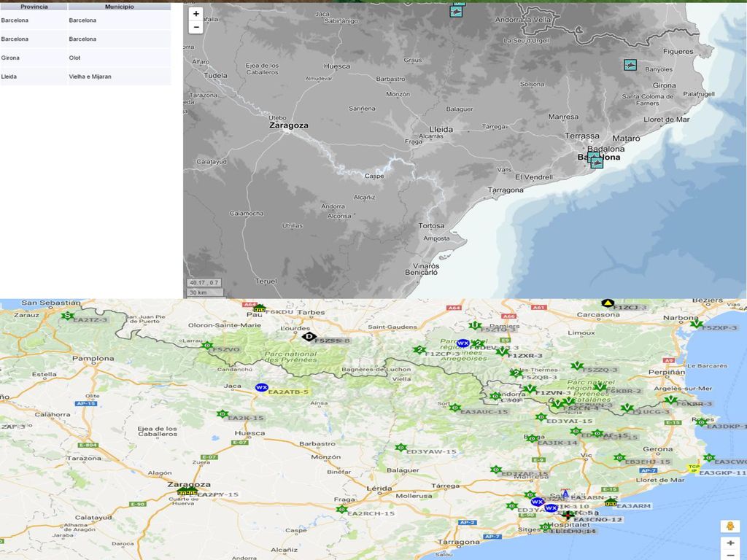The image size is (747, 560).
Task: Sort table by Municipio column header
Action: (119, 7)
